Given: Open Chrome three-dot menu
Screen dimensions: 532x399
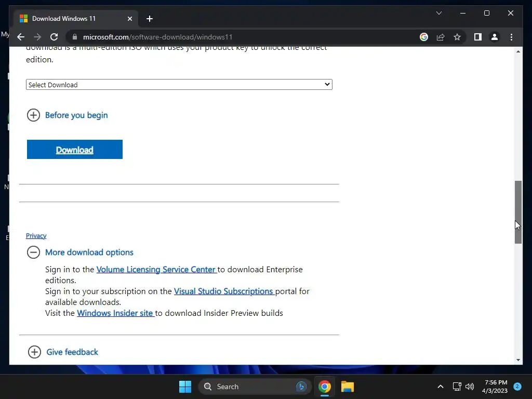Looking at the screenshot, I should [x=511, y=37].
